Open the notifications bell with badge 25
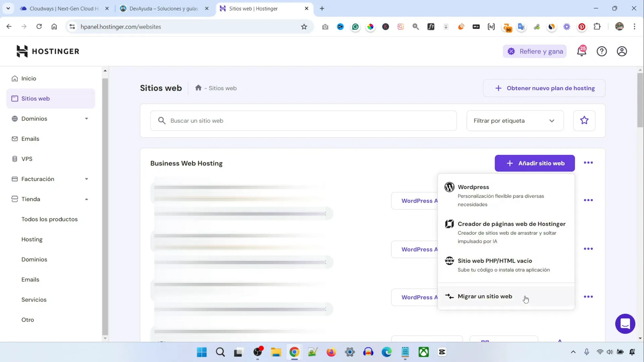This screenshot has height=362, width=644. point(581,51)
